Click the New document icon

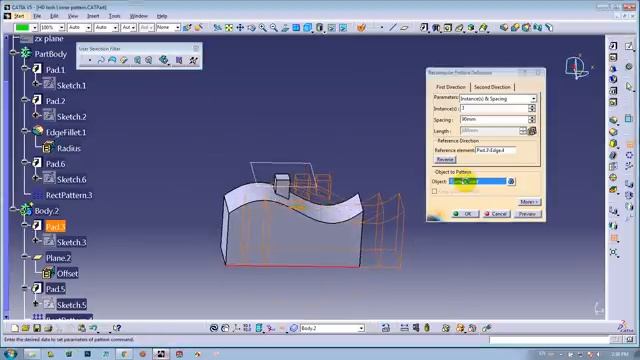[15, 328]
